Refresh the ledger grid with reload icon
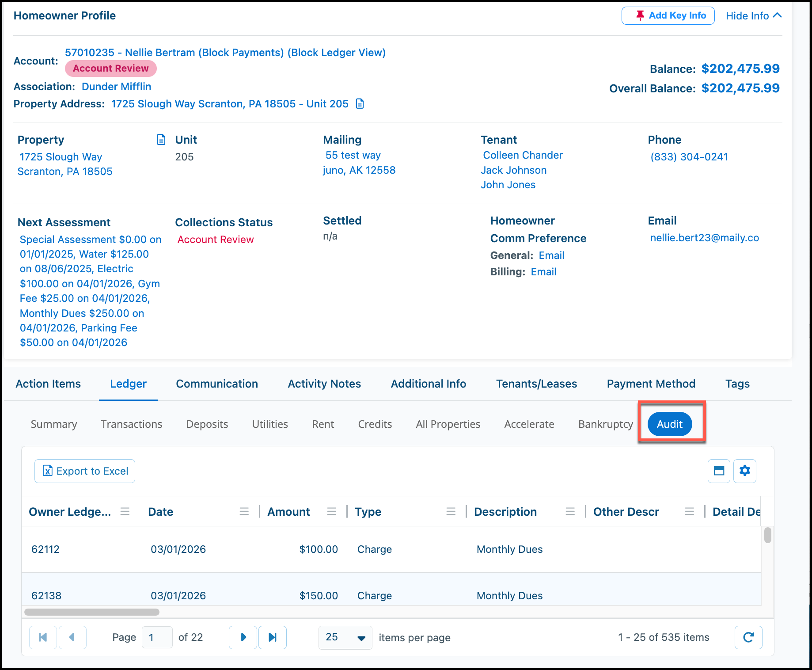The height and width of the screenshot is (670, 812). click(748, 637)
